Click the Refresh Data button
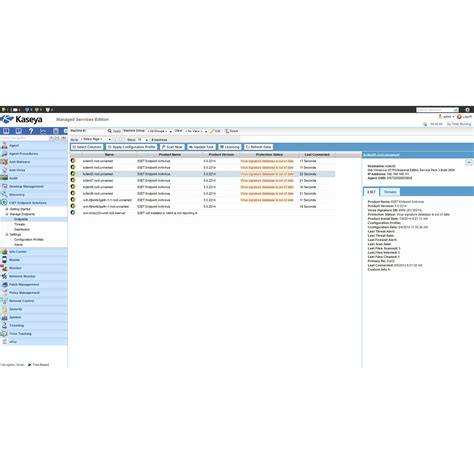474x474 pixels. coord(258,147)
